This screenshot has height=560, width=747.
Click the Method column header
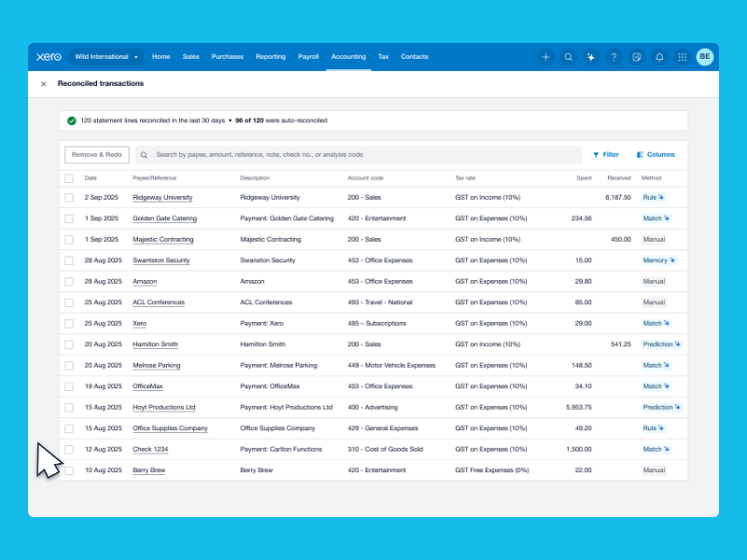point(651,178)
